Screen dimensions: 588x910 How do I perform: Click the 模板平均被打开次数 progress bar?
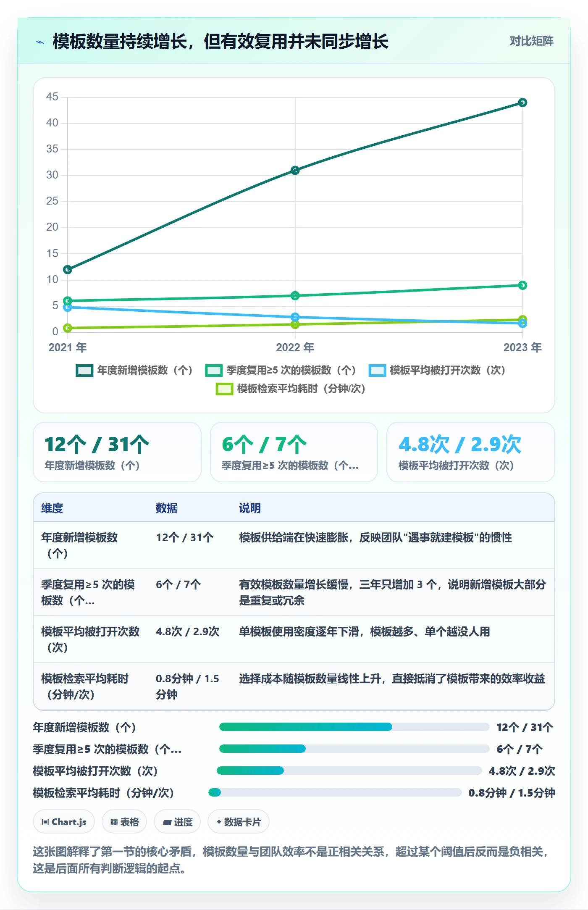(349, 771)
